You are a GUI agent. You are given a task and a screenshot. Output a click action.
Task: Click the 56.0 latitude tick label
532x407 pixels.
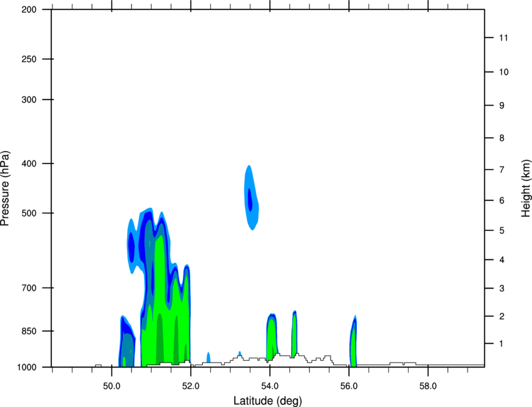click(349, 386)
